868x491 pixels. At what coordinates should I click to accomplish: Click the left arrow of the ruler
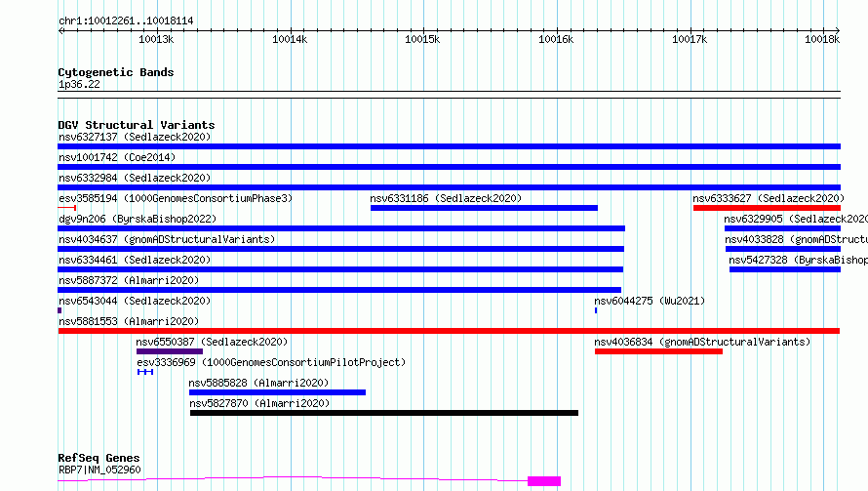60,30
